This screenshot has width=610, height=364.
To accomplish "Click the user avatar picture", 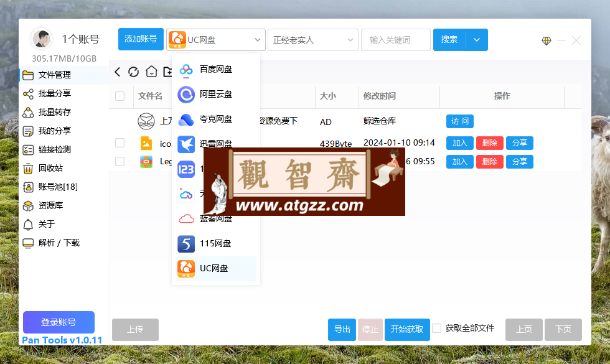I will point(42,39).
